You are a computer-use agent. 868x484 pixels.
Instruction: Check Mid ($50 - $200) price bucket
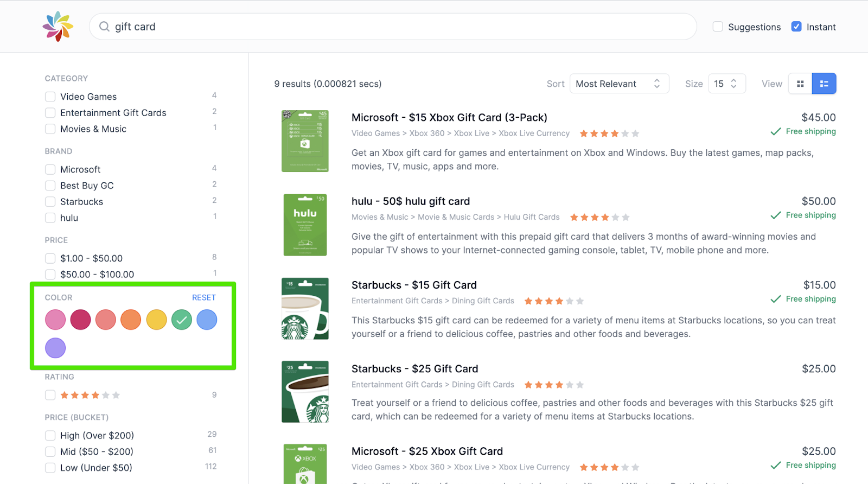(50, 452)
